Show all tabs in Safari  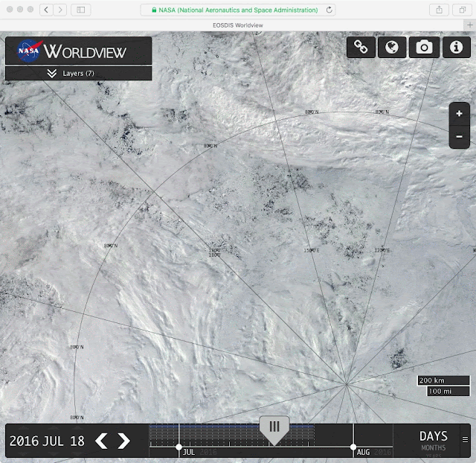[x=463, y=10]
